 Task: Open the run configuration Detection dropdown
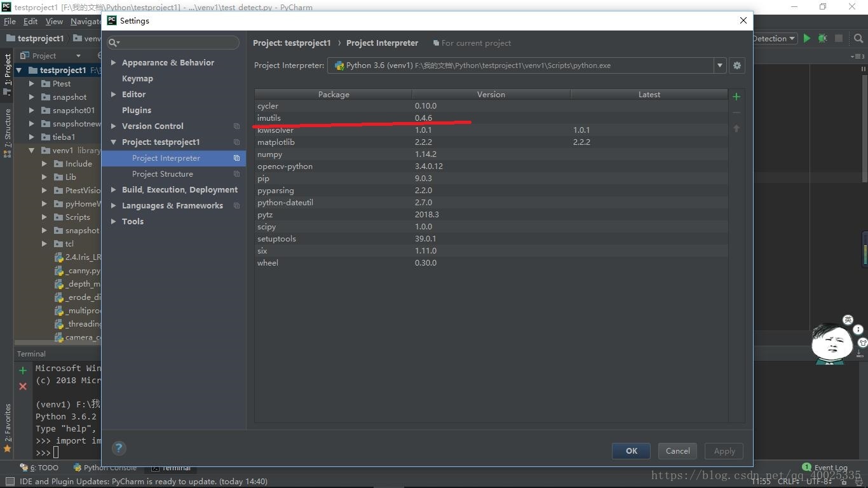coord(773,38)
